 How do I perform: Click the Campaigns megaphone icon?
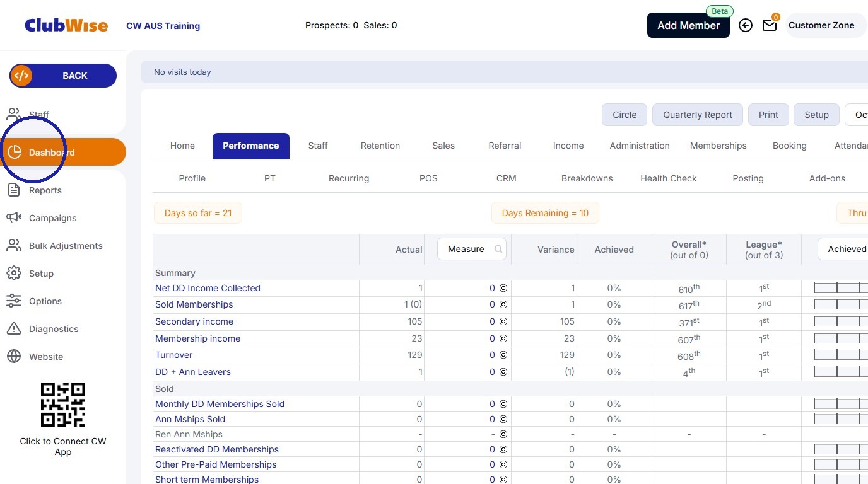(x=14, y=218)
